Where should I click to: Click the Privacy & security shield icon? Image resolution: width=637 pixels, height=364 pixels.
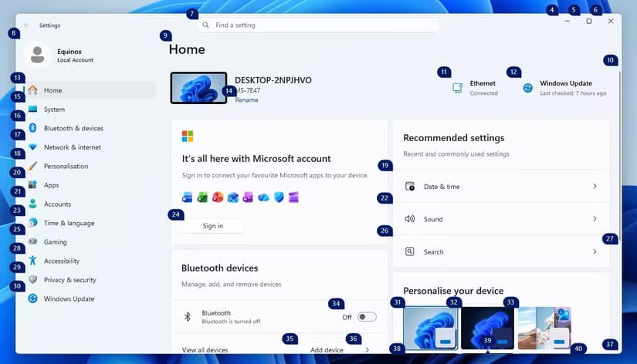tap(33, 280)
